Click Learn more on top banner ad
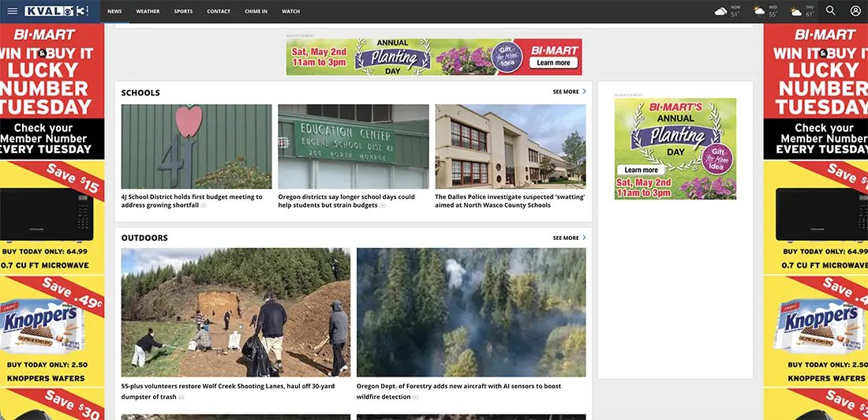Screen dimensions: 868x420 (553, 62)
